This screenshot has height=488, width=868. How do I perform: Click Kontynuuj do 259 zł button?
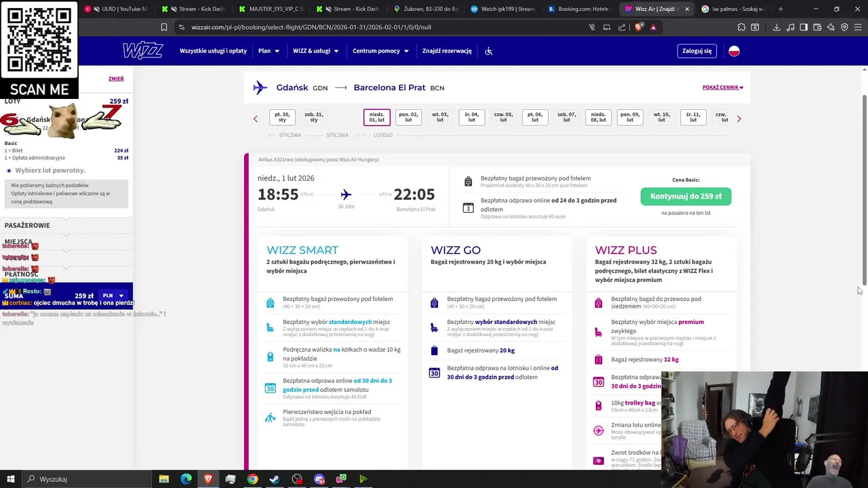point(686,197)
